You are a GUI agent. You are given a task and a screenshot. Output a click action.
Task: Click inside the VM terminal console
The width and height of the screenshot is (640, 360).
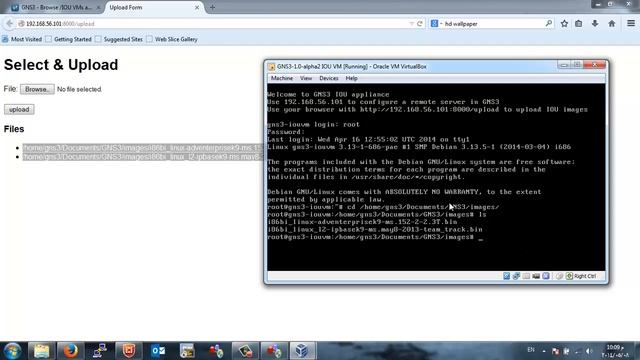[436, 177]
